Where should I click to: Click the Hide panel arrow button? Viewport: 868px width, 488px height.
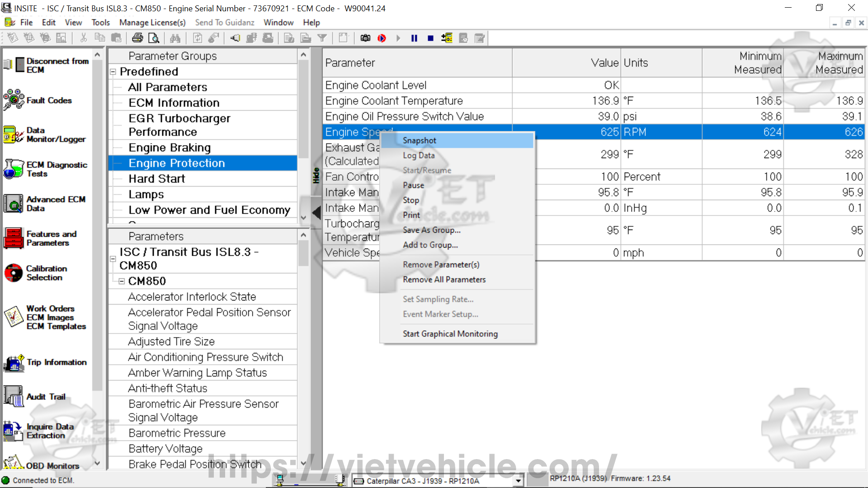316,212
